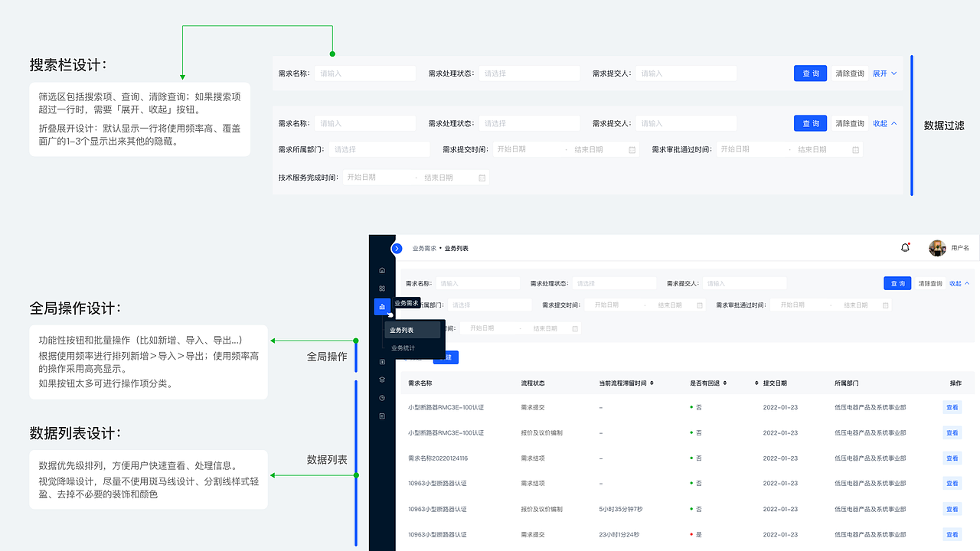The height and width of the screenshot is (551, 980).
Task: Click 查询 button in expanded example
Action: coord(810,123)
